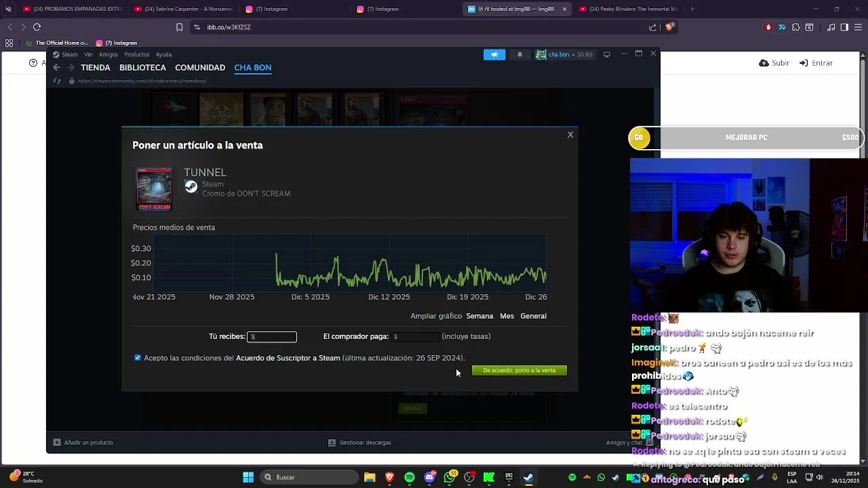This screenshot has width=868, height=488.
Task: Open 'The Official Home o...' bookmark
Action: pyautogui.click(x=57, y=43)
